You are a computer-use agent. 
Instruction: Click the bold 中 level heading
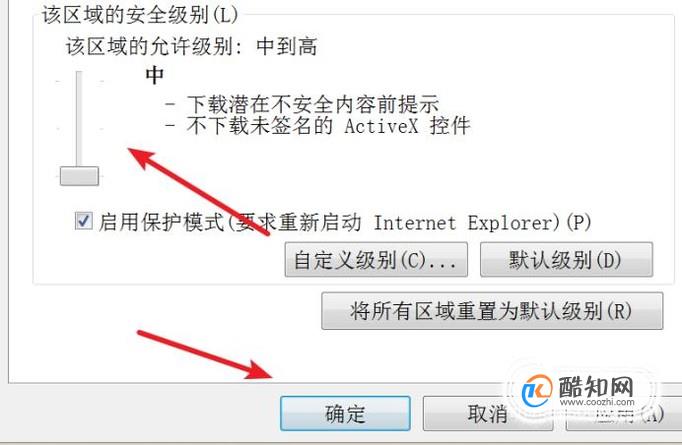pos(154,75)
